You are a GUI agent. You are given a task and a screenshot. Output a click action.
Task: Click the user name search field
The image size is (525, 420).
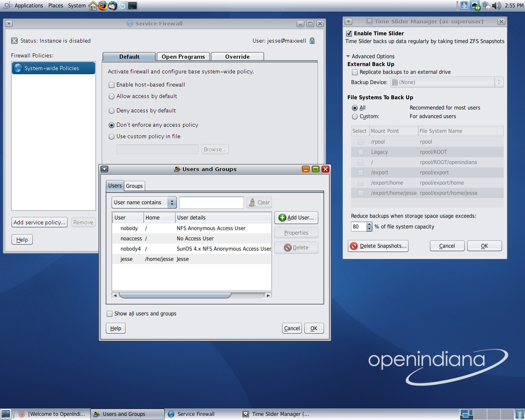(212, 203)
